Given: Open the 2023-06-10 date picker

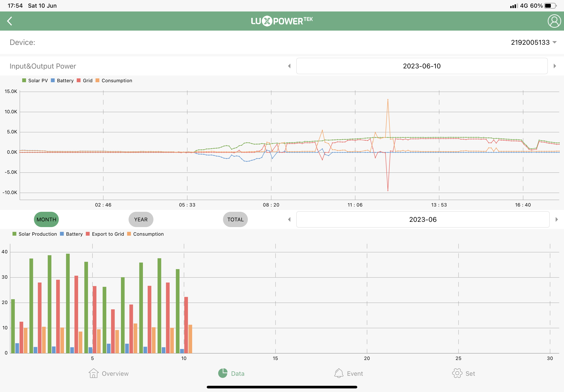Looking at the screenshot, I should (422, 66).
